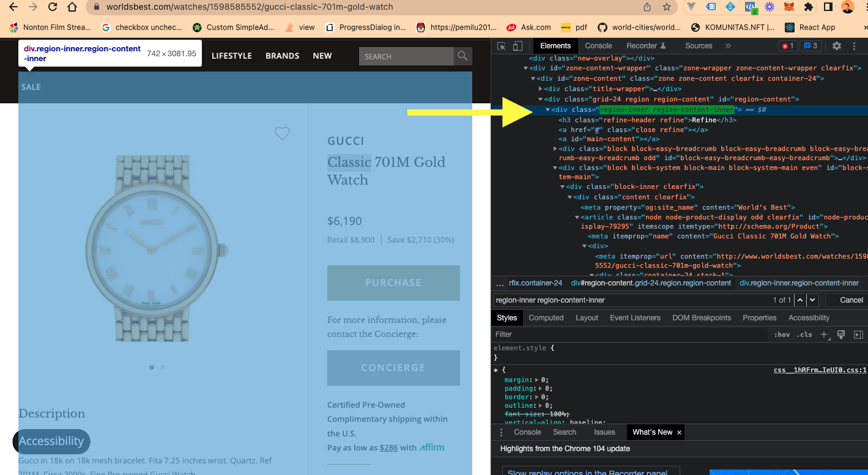Open DevTools settings gear
The image size is (868, 475).
837,46
